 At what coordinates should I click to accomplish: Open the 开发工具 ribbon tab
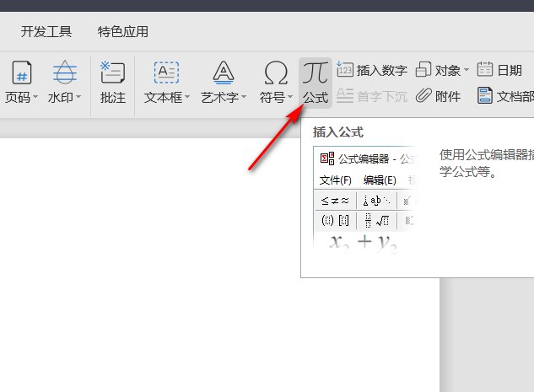[46, 32]
